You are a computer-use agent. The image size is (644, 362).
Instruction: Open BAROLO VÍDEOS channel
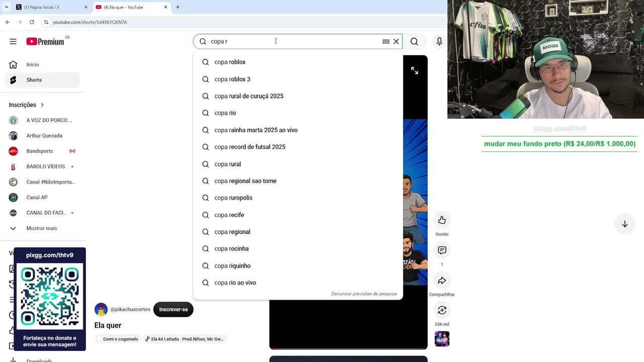(42, 166)
